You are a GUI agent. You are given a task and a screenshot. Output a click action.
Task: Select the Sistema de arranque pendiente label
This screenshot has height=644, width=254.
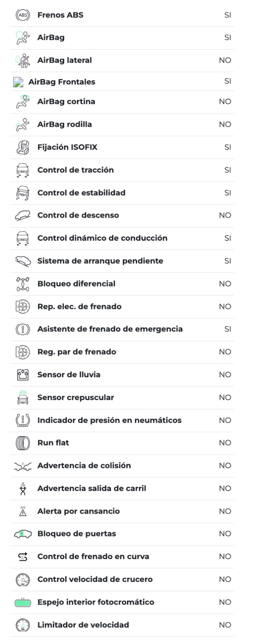click(100, 261)
